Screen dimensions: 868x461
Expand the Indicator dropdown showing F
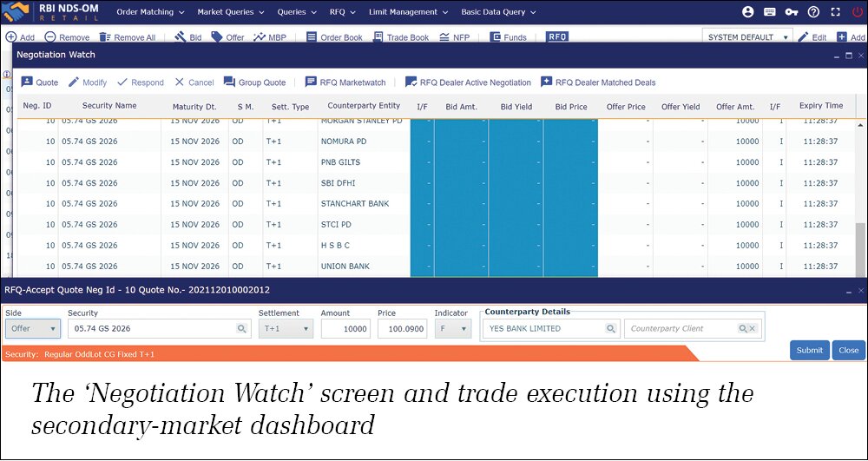point(453,329)
